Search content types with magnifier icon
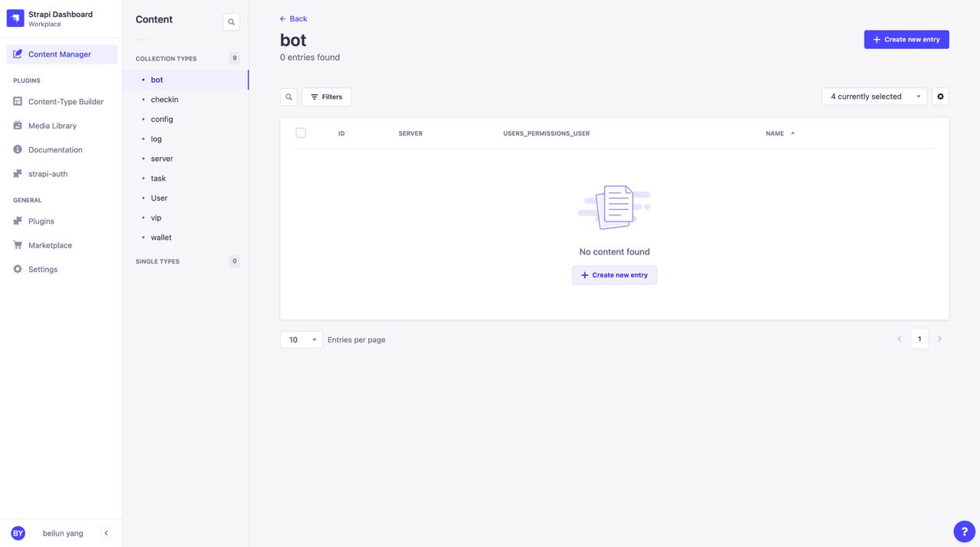The height and width of the screenshot is (547, 980). [x=231, y=22]
